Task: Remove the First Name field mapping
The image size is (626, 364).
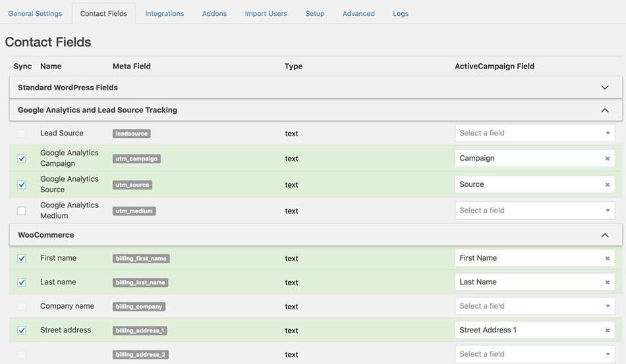Action: coord(608,258)
